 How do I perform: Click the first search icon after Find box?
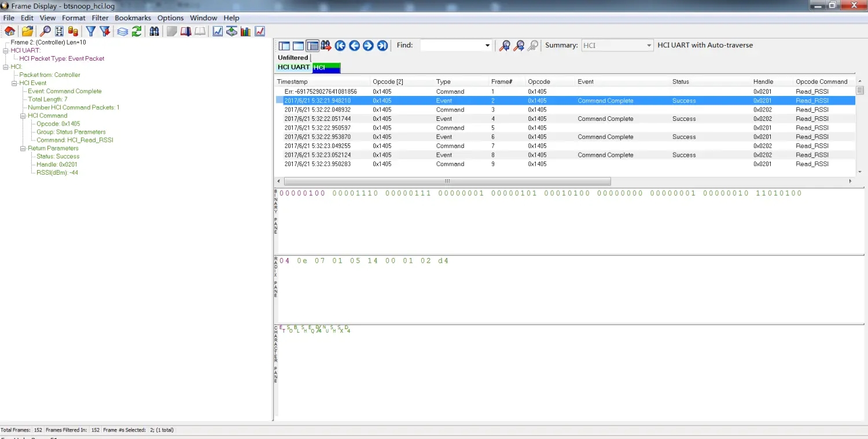click(505, 46)
